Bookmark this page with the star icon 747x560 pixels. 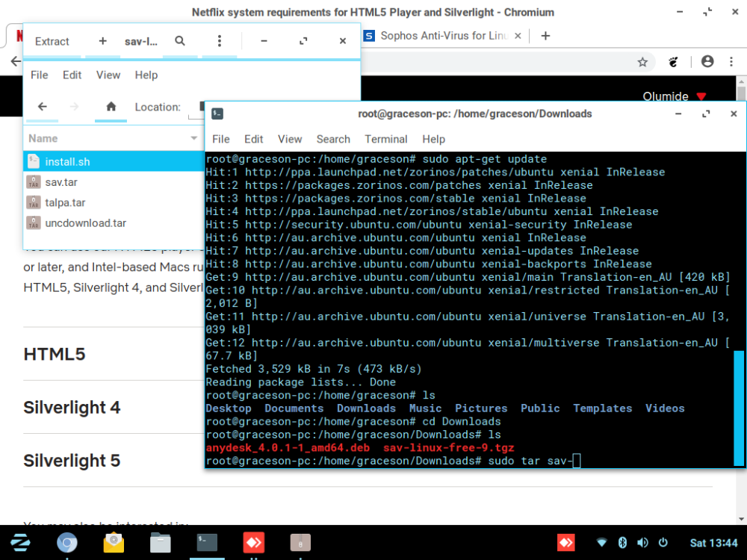pos(642,62)
